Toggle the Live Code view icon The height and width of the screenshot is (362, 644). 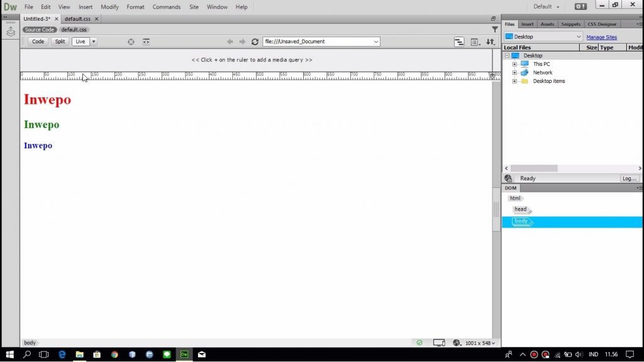tap(146, 42)
